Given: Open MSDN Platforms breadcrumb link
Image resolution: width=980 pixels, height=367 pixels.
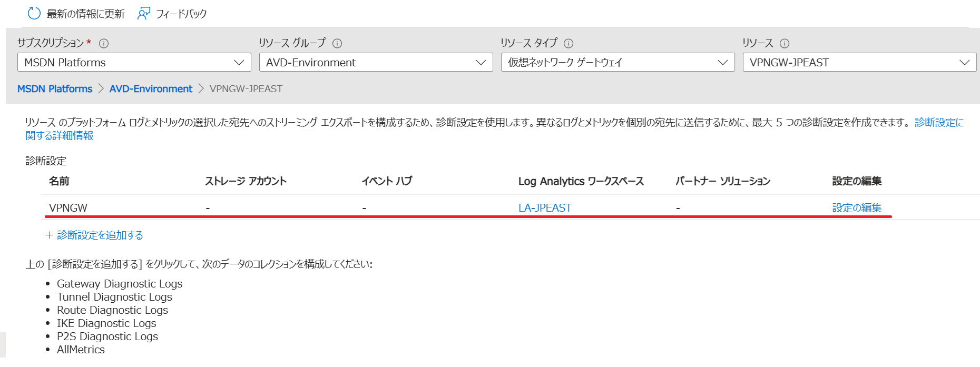Looking at the screenshot, I should pos(55,89).
